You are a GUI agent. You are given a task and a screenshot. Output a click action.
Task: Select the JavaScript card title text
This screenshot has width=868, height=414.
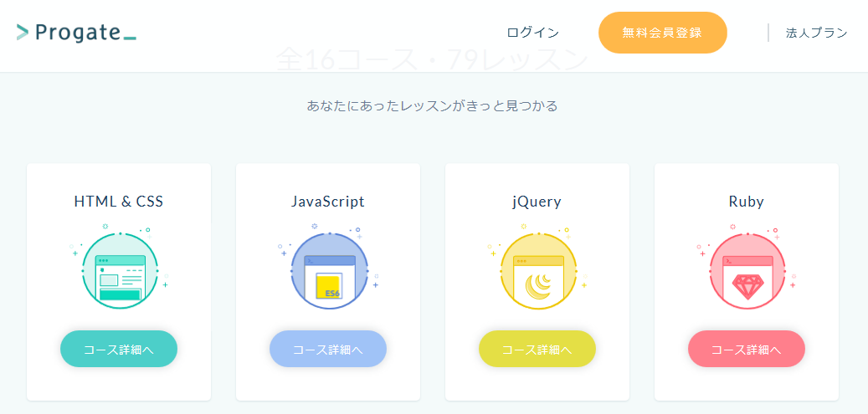coord(328,202)
